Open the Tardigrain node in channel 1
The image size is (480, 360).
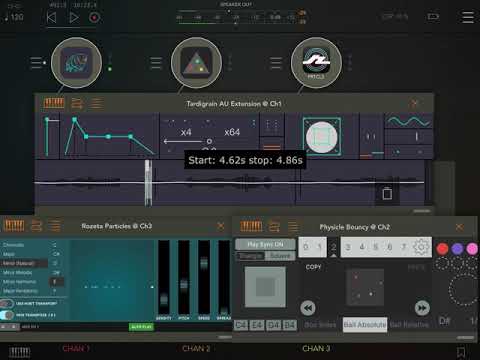coord(76,63)
